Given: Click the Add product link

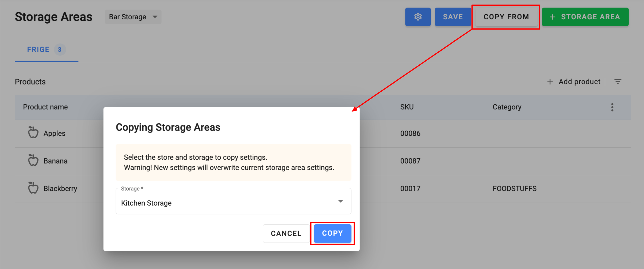Looking at the screenshot, I should (x=579, y=82).
